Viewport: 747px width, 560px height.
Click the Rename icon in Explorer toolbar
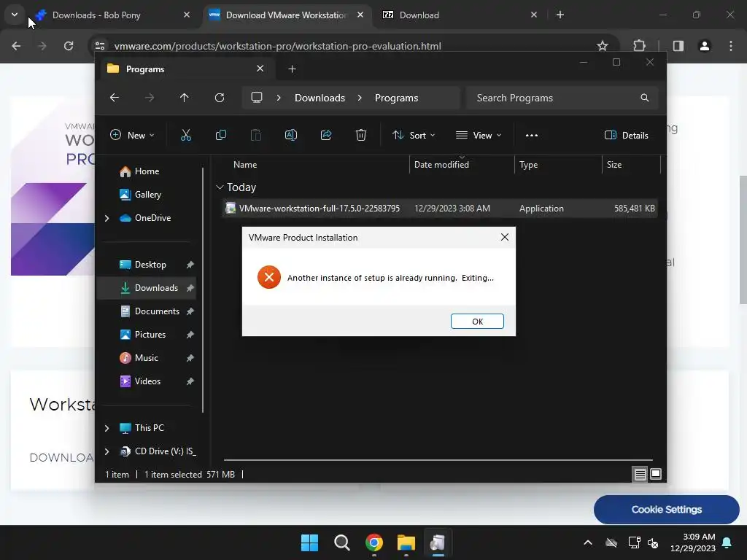pyautogui.click(x=290, y=135)
